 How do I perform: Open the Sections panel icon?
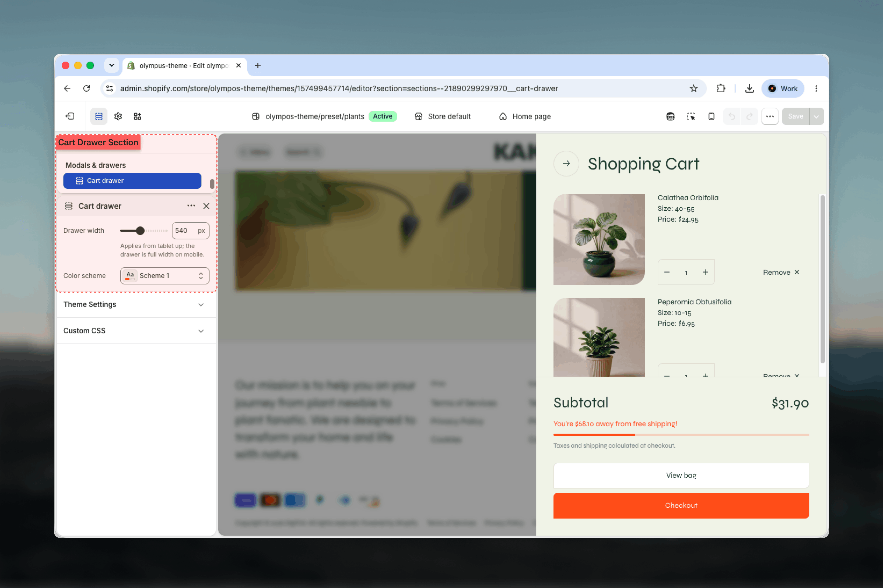99,116
